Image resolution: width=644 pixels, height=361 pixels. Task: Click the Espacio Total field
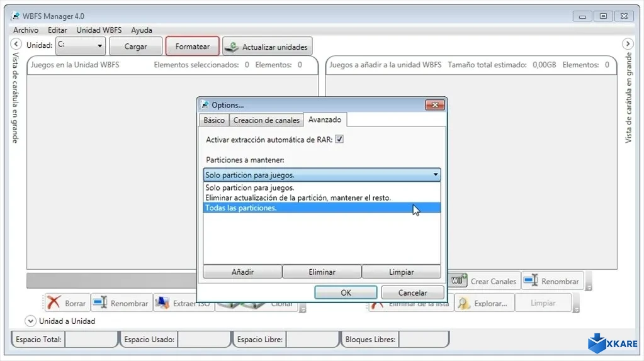[x=91, y=339]
